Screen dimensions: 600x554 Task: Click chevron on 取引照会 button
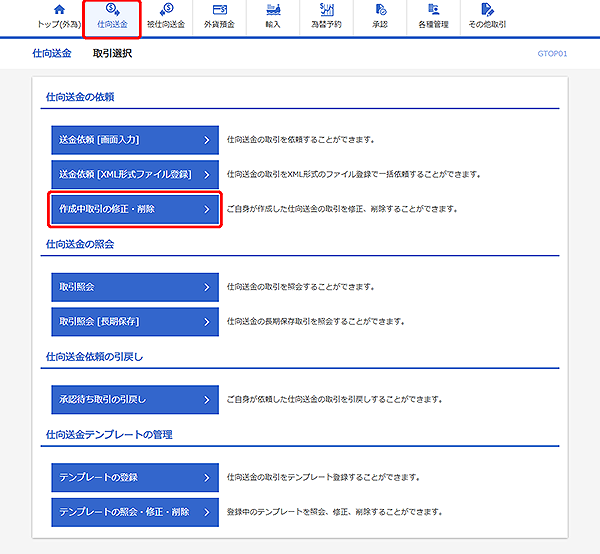[x=207, y=287]
